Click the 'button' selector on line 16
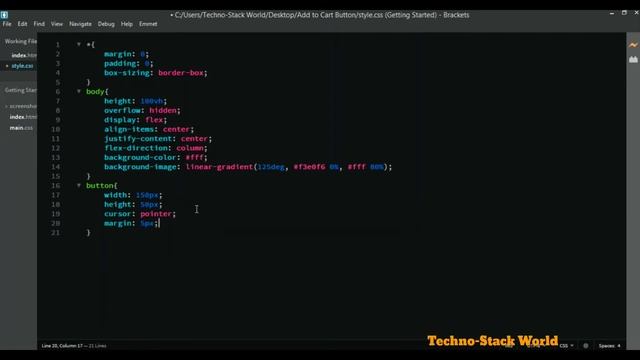Viewport: 640px width, 360px height. pyautogui.click(x=100, y=185)
